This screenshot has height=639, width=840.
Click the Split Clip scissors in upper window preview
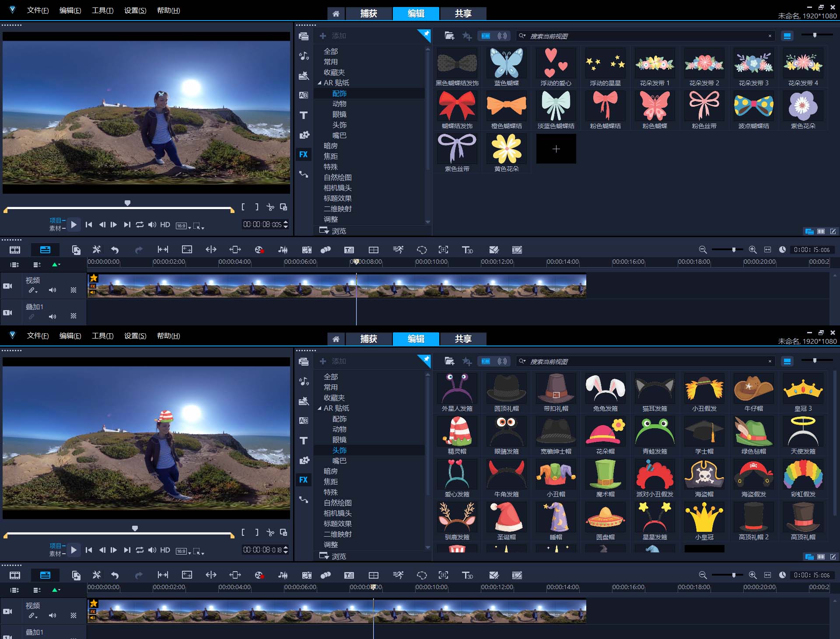click(x=270, y=207)
